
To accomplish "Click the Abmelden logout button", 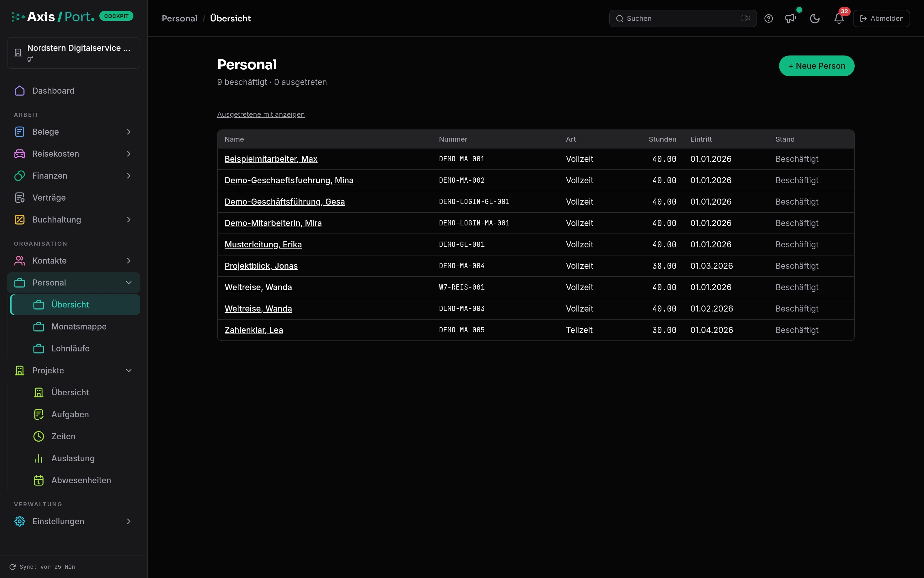I will 881,18.
